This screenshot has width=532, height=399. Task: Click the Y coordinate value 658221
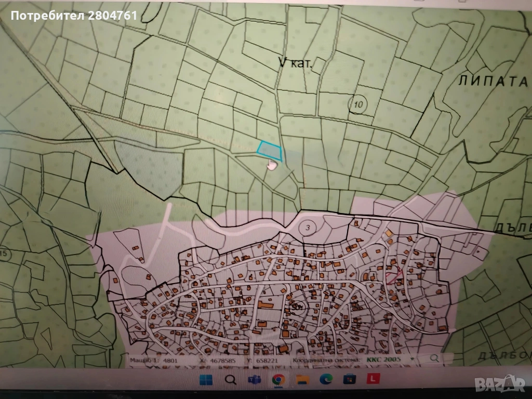click(269, 359)
